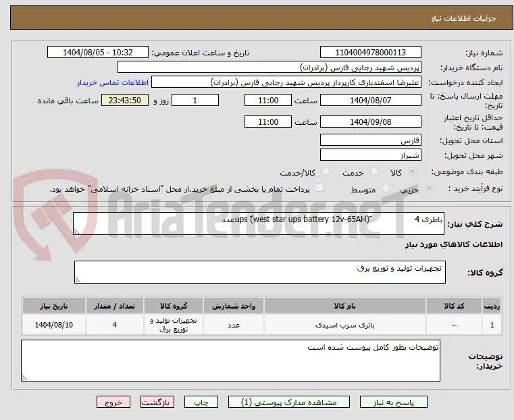
Task: Click the جزئیات اطلاعات نیاز page title
Action: (x=463, y=18)
